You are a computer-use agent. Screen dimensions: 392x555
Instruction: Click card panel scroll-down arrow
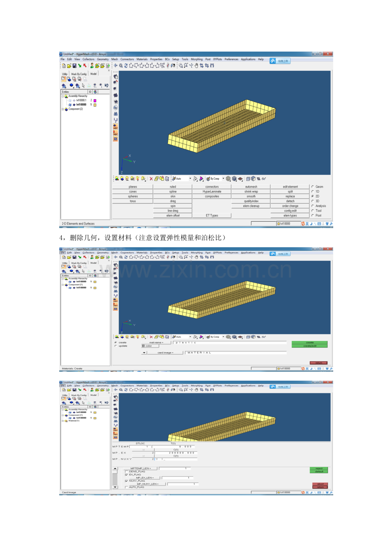115,486
